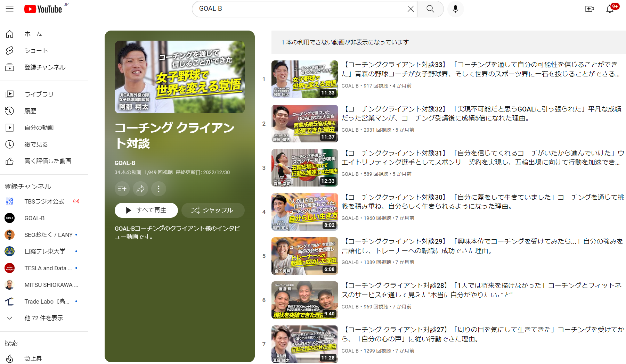The height and width of the screenshot is (364, 626).
Task: Share the playlist via the share arrow icon
Action: tap(140, 189)
